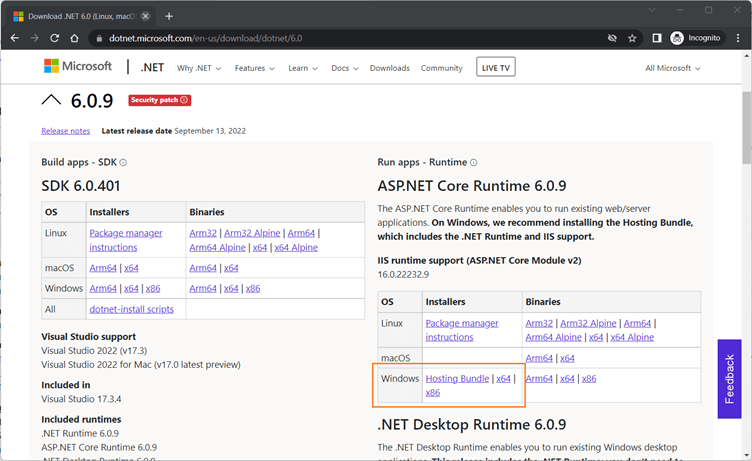752x461 pixels.
Task: Open Chrome three-dot menu
Action: click(737, 38)
